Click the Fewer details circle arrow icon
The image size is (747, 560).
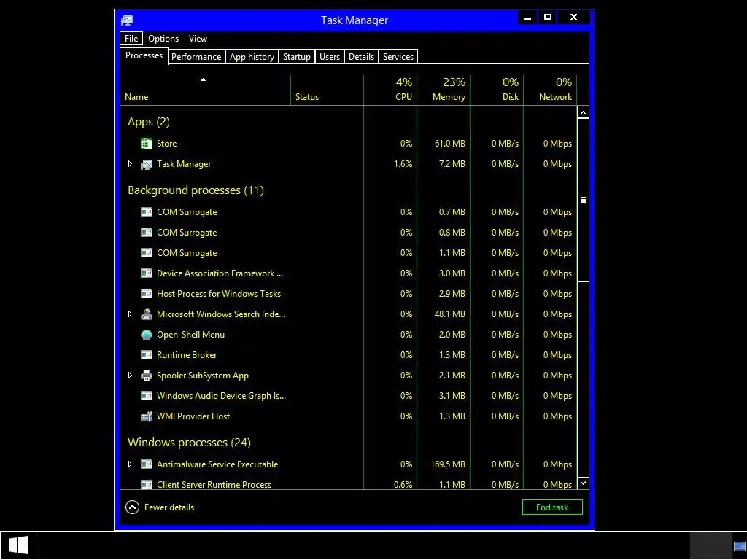coord(133,507)
